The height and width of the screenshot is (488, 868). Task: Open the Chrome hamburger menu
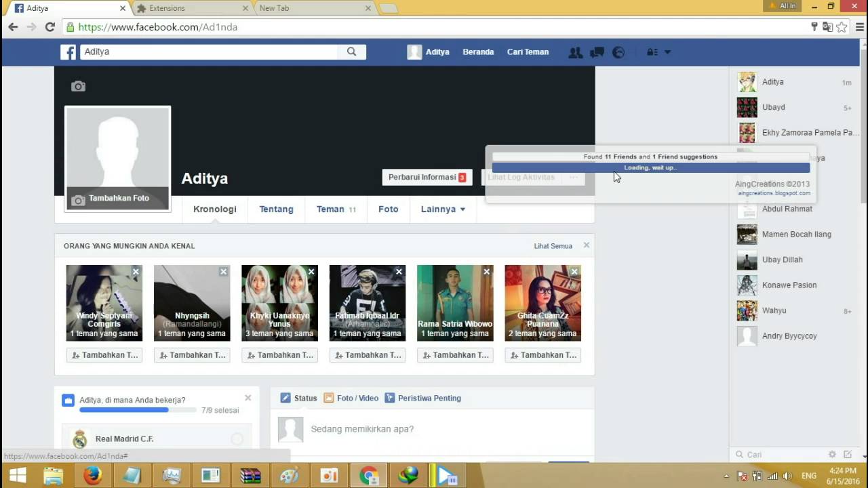click(859, 27)
